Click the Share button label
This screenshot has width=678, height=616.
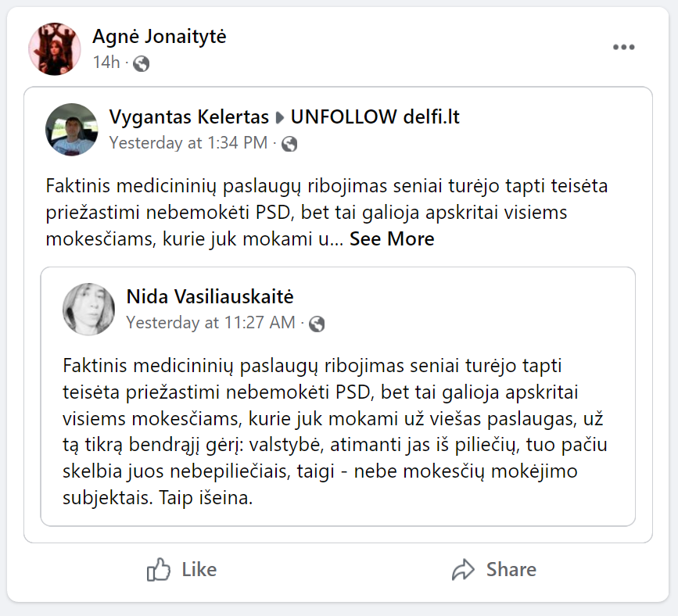point(511,570)
